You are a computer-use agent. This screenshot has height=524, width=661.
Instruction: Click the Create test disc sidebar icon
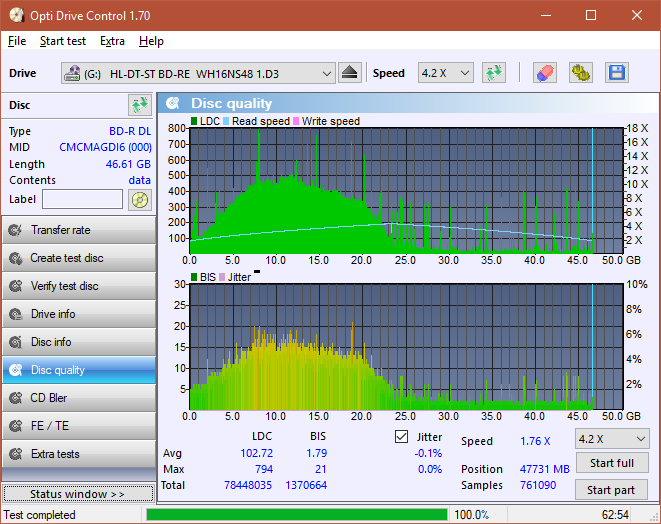click(x=16, y=258)
